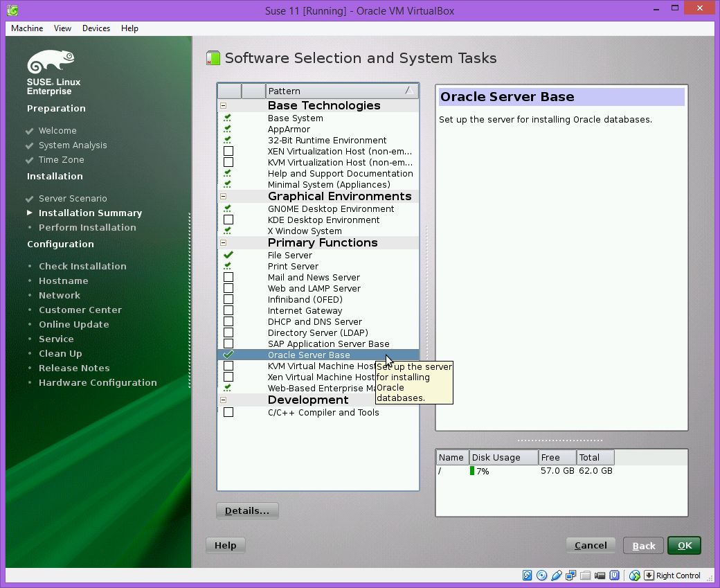
Task: Click Installation Summary in the sidebar
Action: (x=90, y=213)
